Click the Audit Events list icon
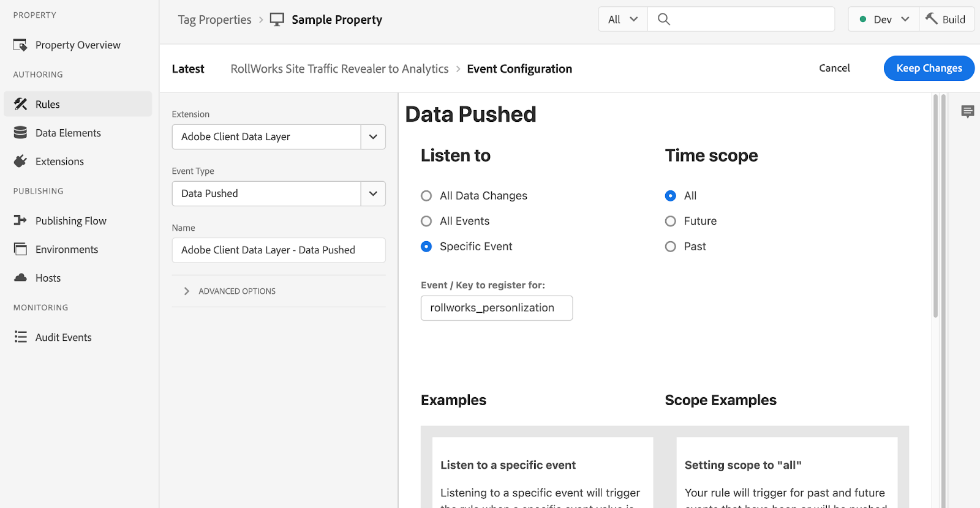 [x=21, y=337]
